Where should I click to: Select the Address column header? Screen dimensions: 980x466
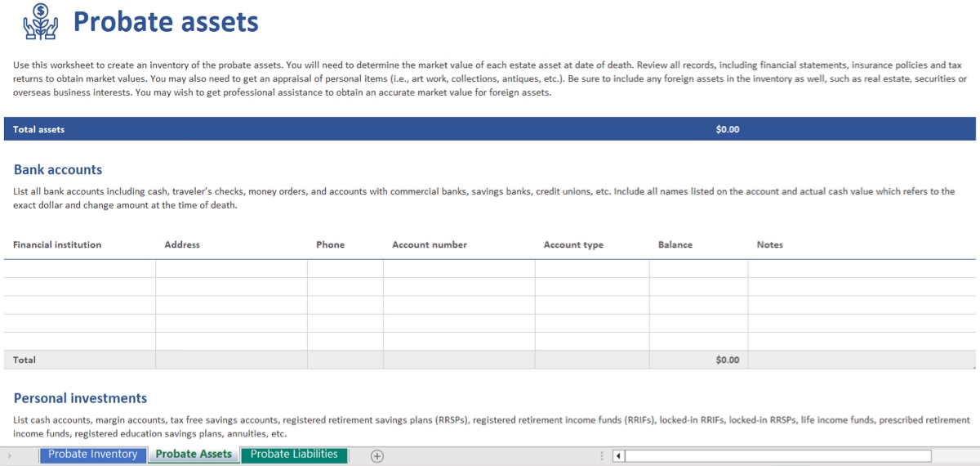point(182,244)
